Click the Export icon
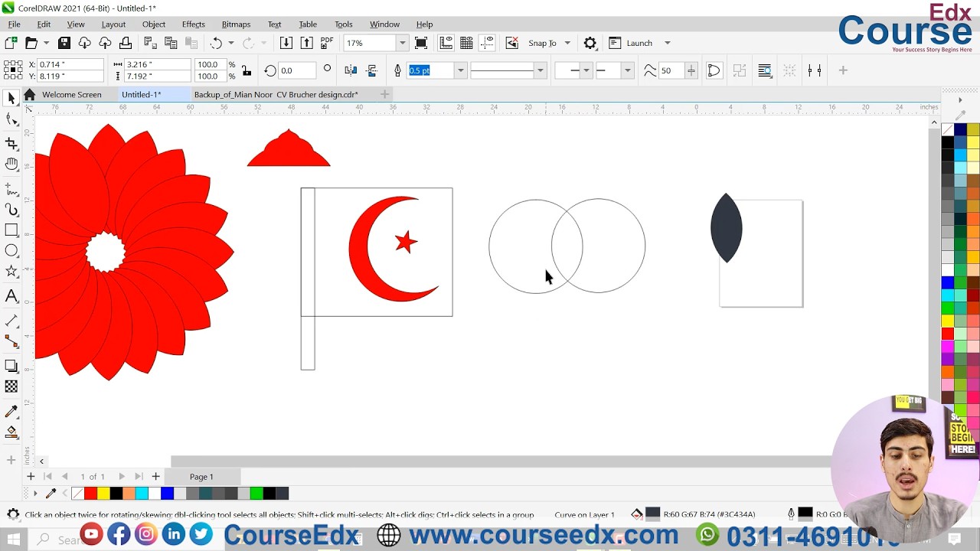The height and width of the screenshot is (551, 980). click(x=306, y=43)
